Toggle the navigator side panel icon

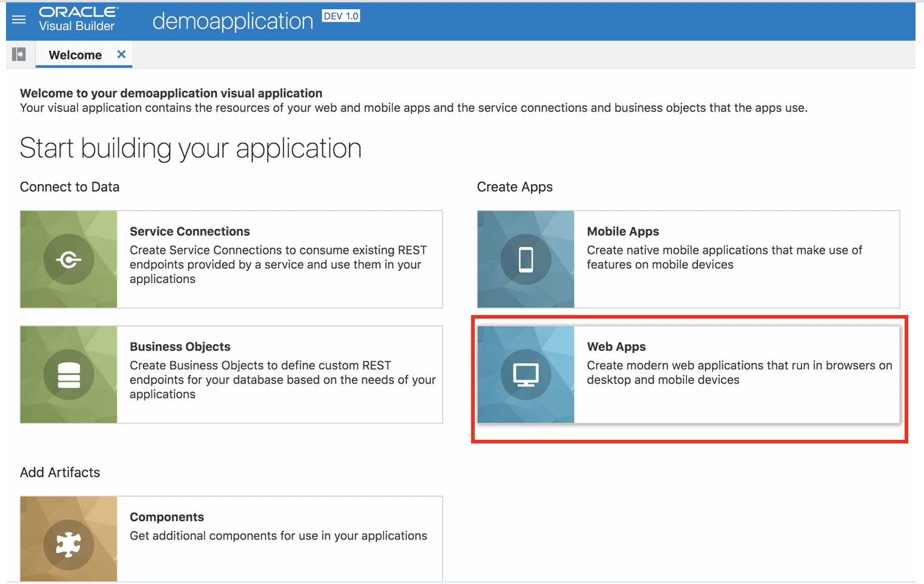[x=19, y=55]
